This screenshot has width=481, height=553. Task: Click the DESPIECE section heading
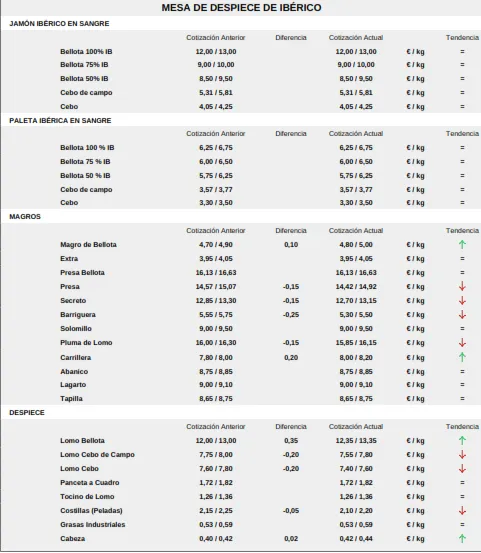(27, 413)
